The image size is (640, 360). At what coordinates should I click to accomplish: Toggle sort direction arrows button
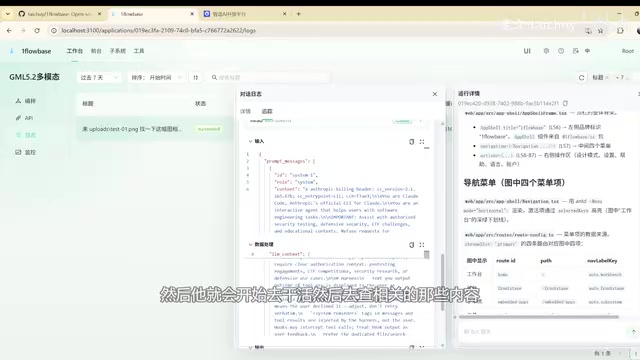pos(196,78)
